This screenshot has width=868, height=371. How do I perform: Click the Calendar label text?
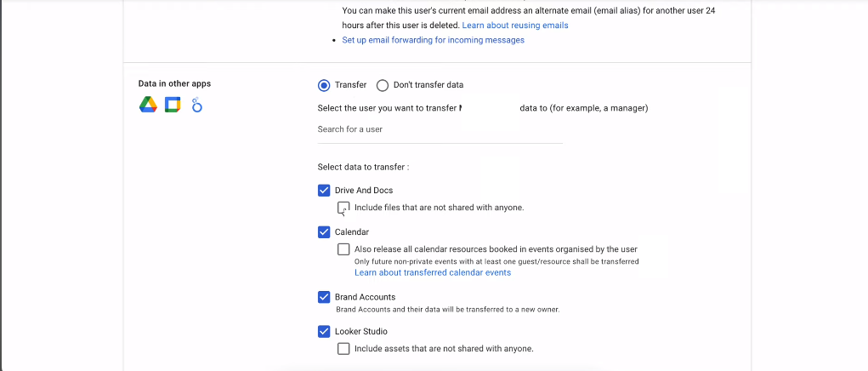[351, 232]
